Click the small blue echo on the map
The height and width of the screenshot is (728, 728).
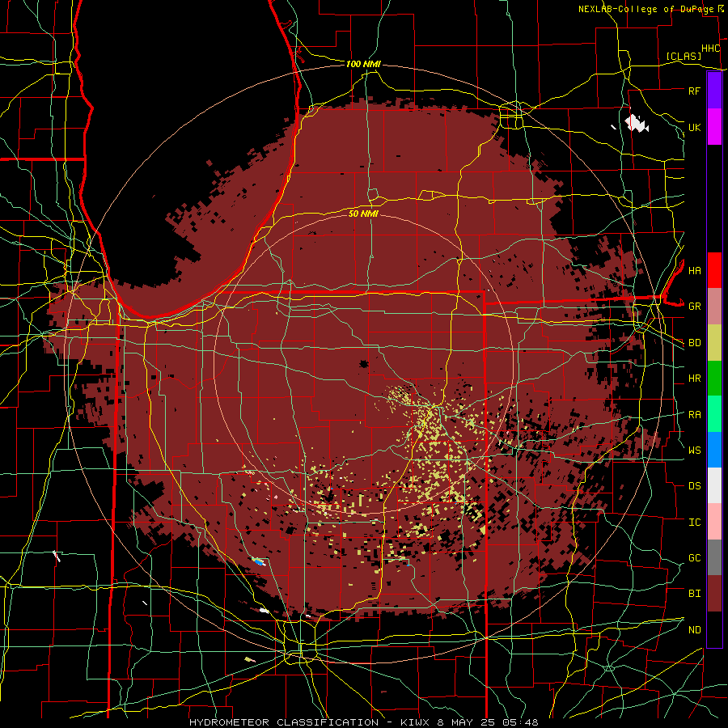258,561
